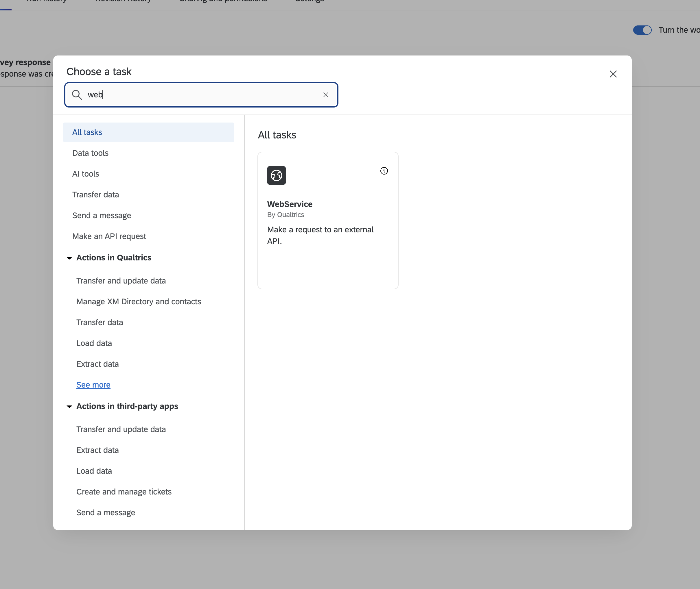Open the WebService info icon
This screenshot has height=589, width=700.
pyautogui.click(x=384, y=171)
